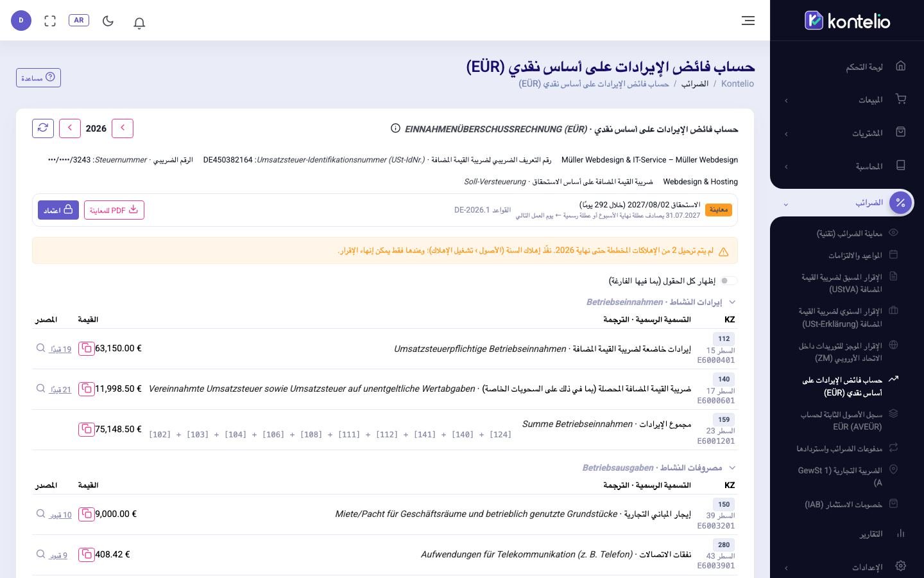Copy value 9,000.00 € of row 150

pos(86,514)
